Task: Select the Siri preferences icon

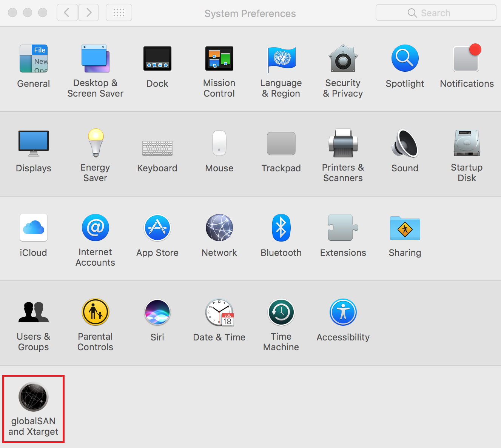Action: (157, 313)
